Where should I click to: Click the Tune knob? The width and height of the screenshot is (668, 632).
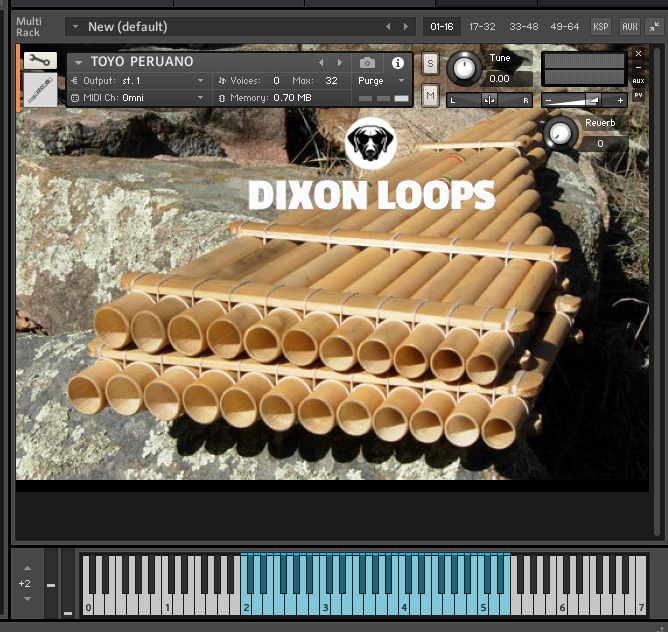click(463, 69)
